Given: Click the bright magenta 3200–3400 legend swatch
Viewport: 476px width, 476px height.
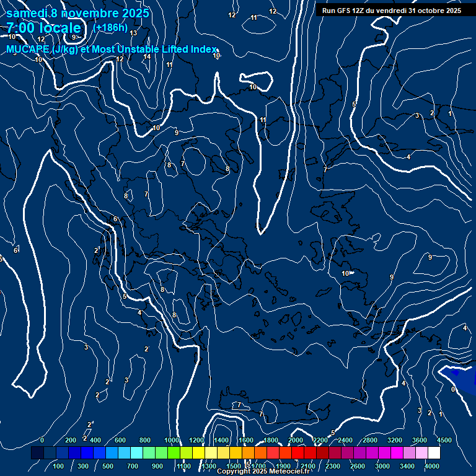Looking at the screenshot, I should click(x=397, y=452).
